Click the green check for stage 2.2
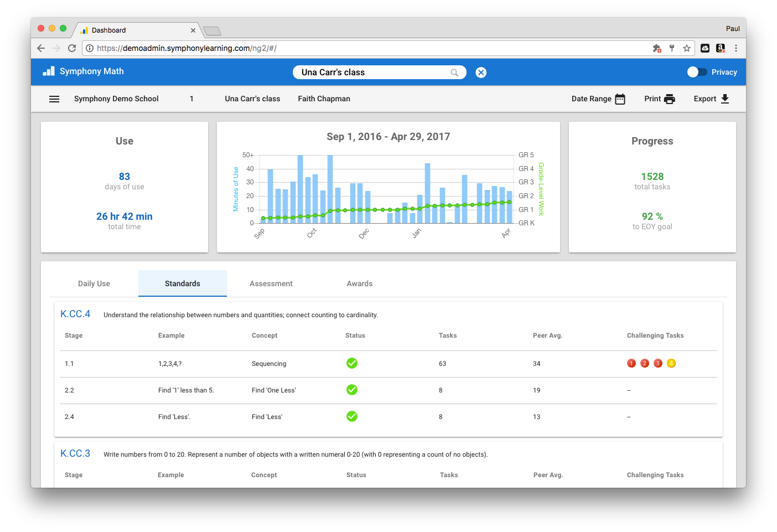The width and height of the screenshot is (777, 532). click(352, 390)
